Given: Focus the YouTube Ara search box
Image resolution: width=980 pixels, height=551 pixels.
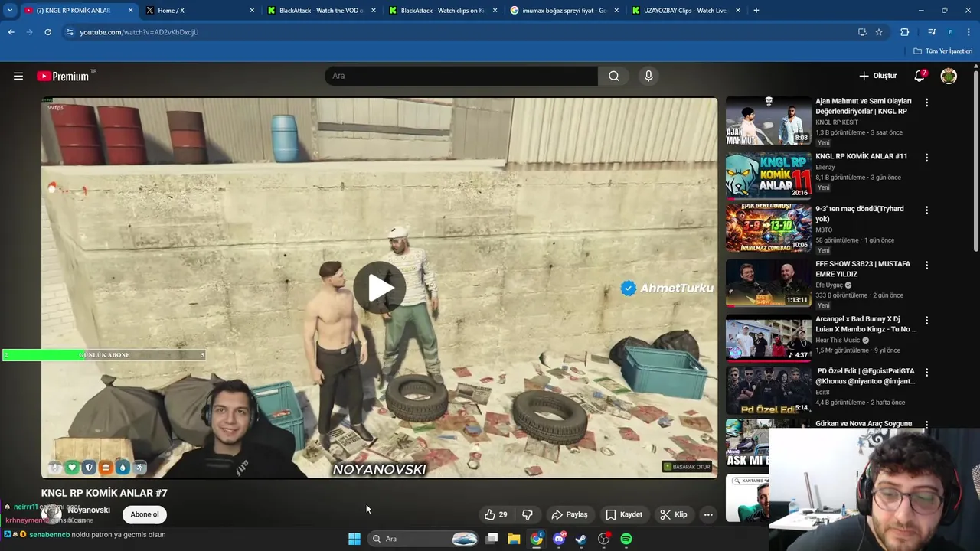Looking at the screenshot, I should coord(462,76).
